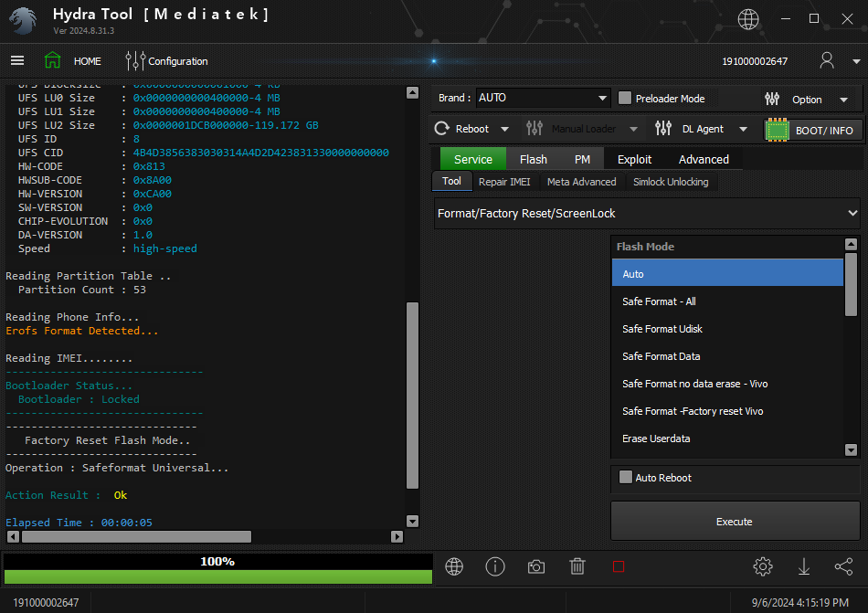The image size is (868, 613).
Task: Switch to the Exploit tab
Action: click(634, 159)
